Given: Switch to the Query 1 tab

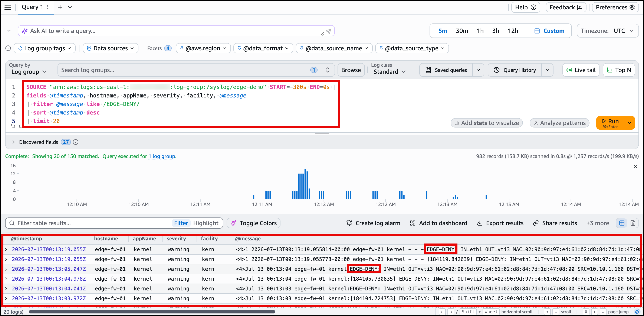Looking at the screenshot, I should click(32, 7).
